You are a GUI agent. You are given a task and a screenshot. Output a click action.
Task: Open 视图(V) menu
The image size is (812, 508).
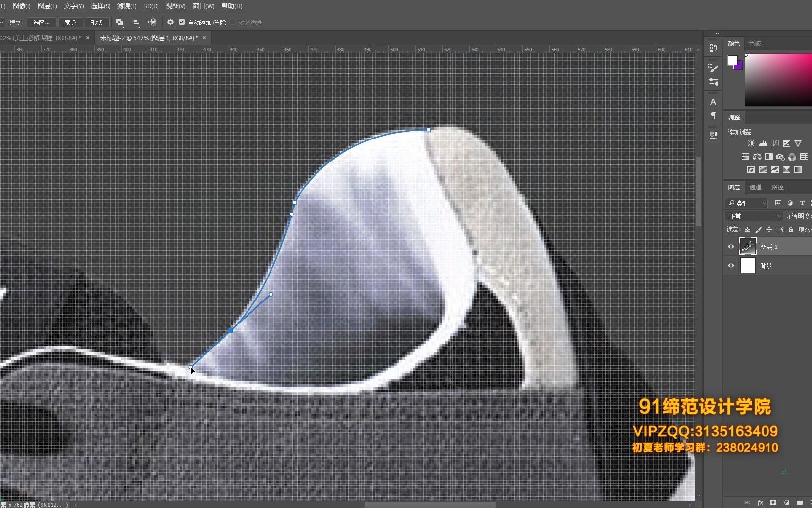(176, 6)
